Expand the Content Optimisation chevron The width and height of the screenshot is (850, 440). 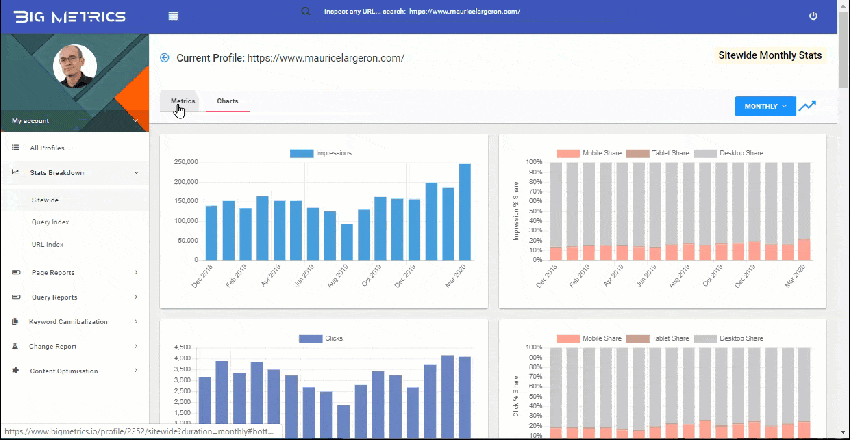coord(136,371)
